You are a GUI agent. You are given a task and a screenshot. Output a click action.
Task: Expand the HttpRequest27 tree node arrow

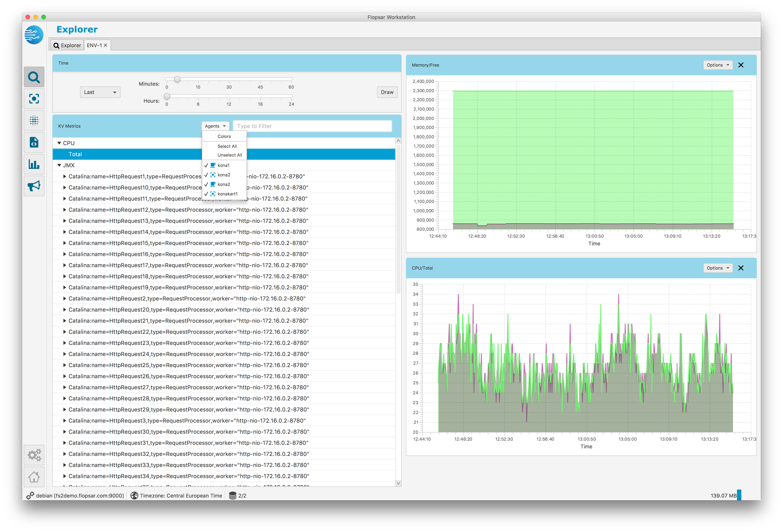(64, 388)
